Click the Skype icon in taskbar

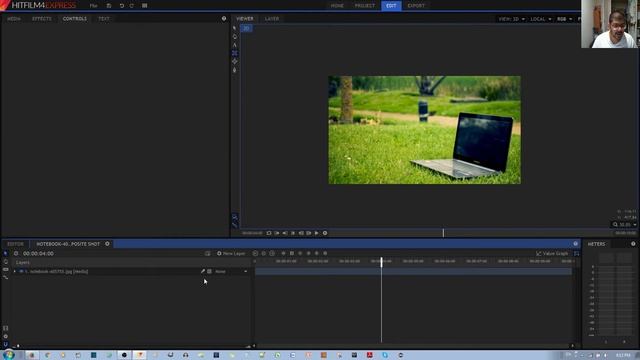(x=385, y=355)
